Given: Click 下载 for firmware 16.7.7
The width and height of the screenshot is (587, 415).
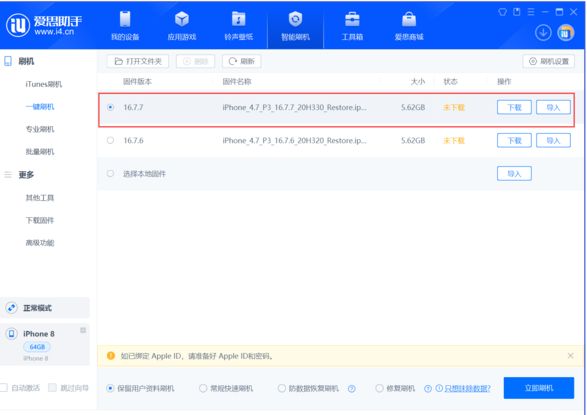Looking at the screenshot, I should point(514,107).
